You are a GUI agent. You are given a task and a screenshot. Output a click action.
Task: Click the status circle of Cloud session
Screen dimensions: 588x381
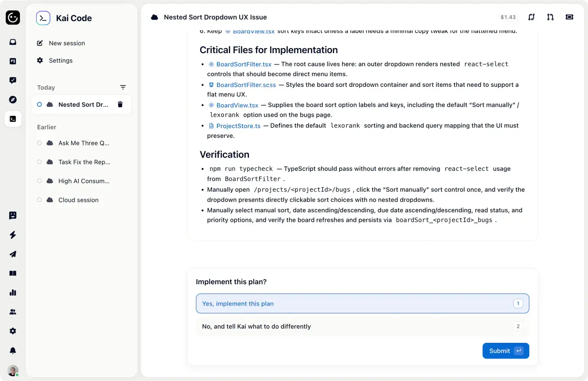(x=39, y=200)
